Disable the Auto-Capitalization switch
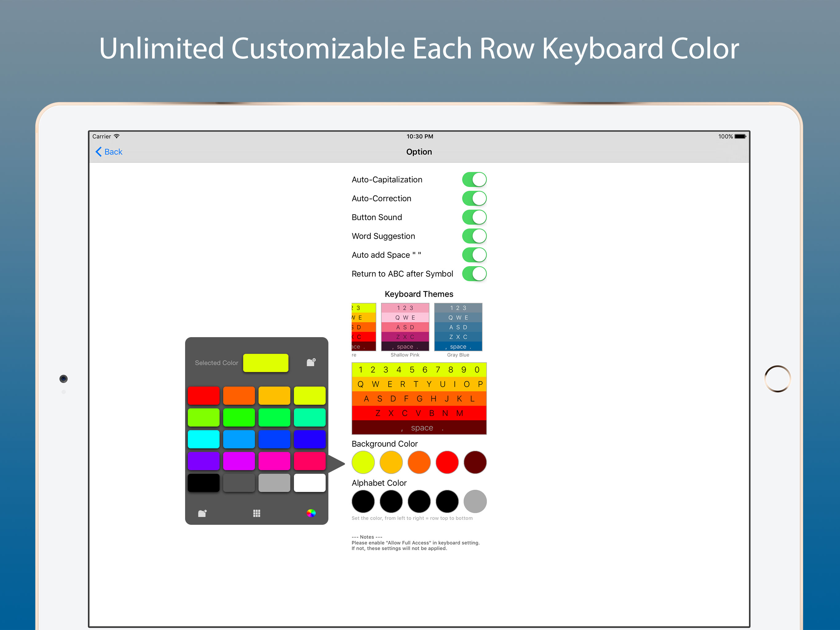The image size is (840, 630). pyautogui.click(x=474, y=180)
